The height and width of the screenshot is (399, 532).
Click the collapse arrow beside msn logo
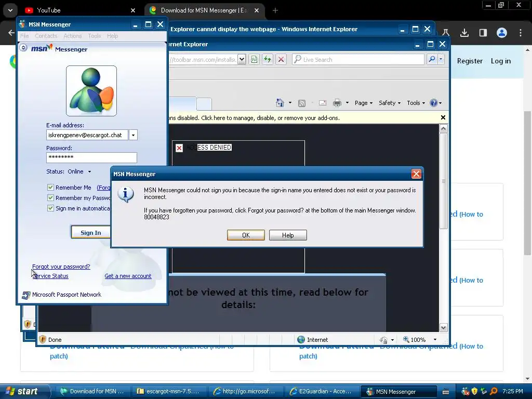tap(23, 47)
